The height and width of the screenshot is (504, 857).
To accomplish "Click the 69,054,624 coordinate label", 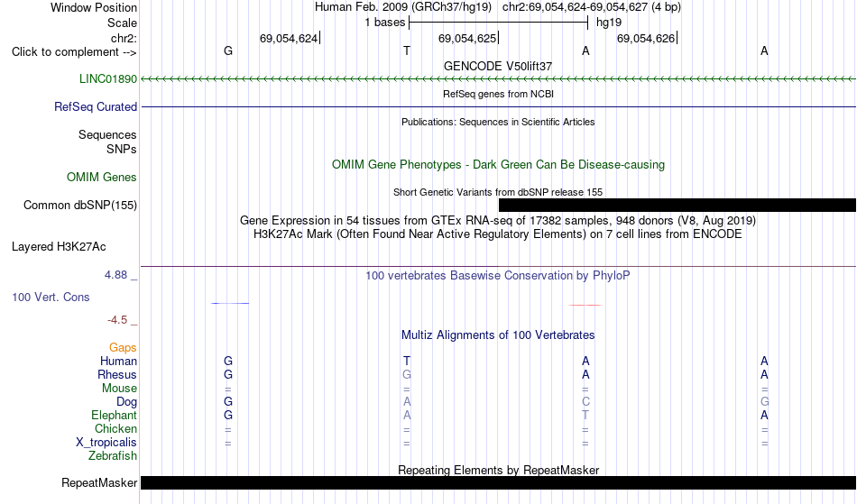I will (x=289, y=38).
